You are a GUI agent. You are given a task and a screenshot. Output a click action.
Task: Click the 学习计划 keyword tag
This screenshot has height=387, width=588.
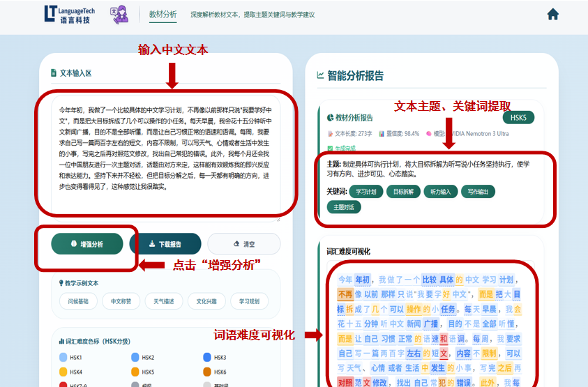coord(366,192)
